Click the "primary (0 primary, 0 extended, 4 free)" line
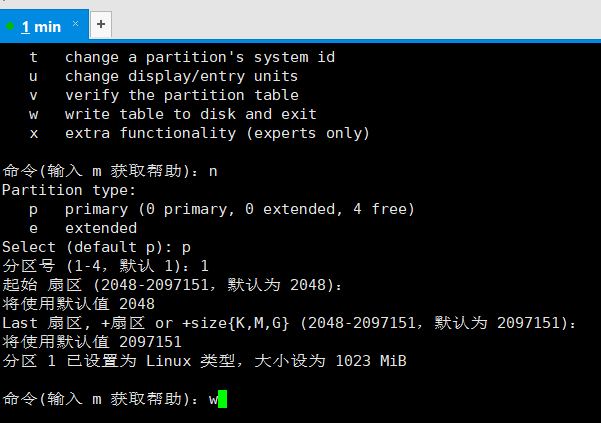 (222, 209)
